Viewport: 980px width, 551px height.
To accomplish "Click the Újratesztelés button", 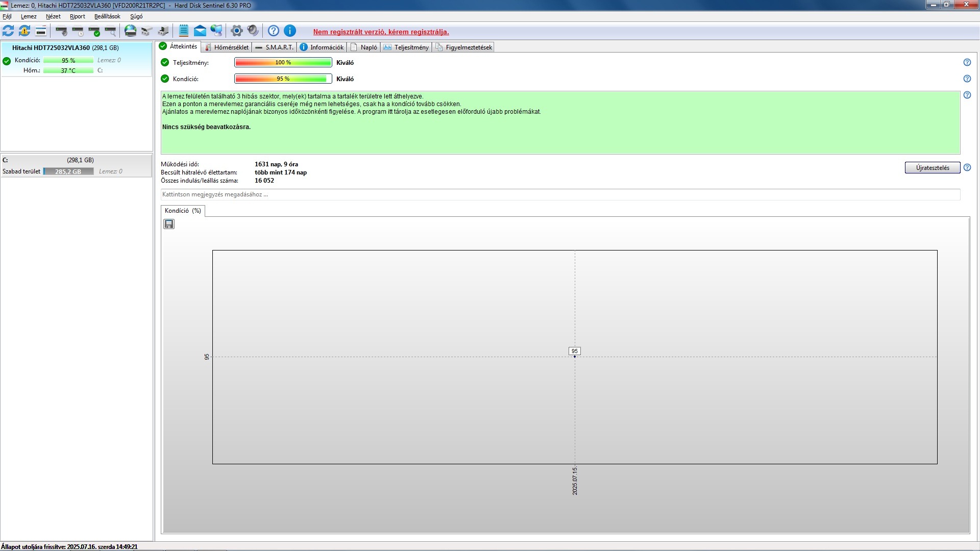I will click(x=932, y=168).
